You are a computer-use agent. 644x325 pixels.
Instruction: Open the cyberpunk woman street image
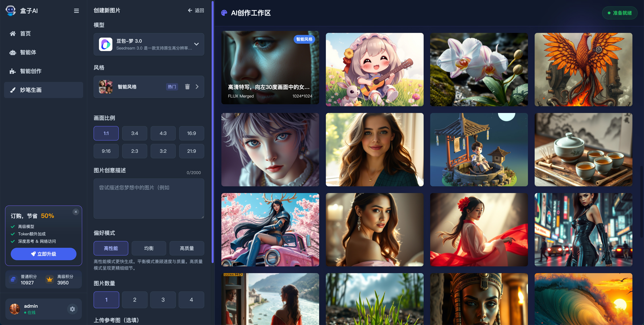[x=583, y=230]
